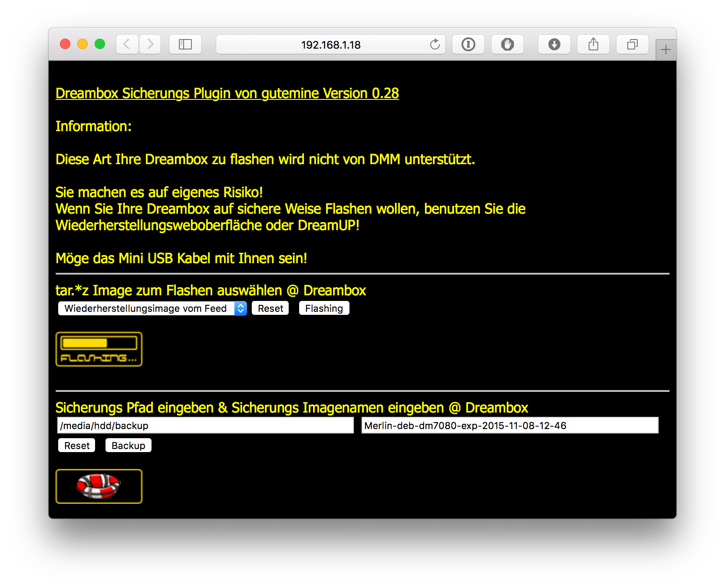725x588 pixels.
Task: Expand the Wiederherstellungsimage vom Feed dropdown
Action: coord(152,308)
